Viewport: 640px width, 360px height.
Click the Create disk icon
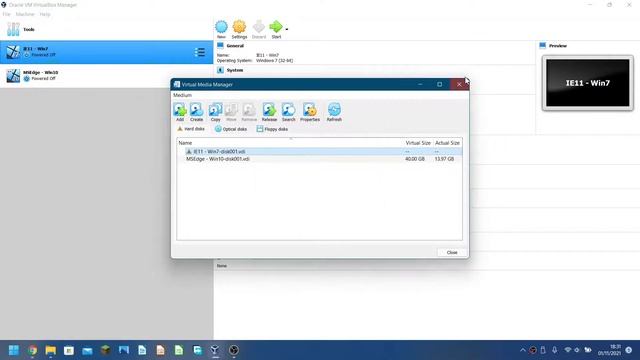point(196,112)
